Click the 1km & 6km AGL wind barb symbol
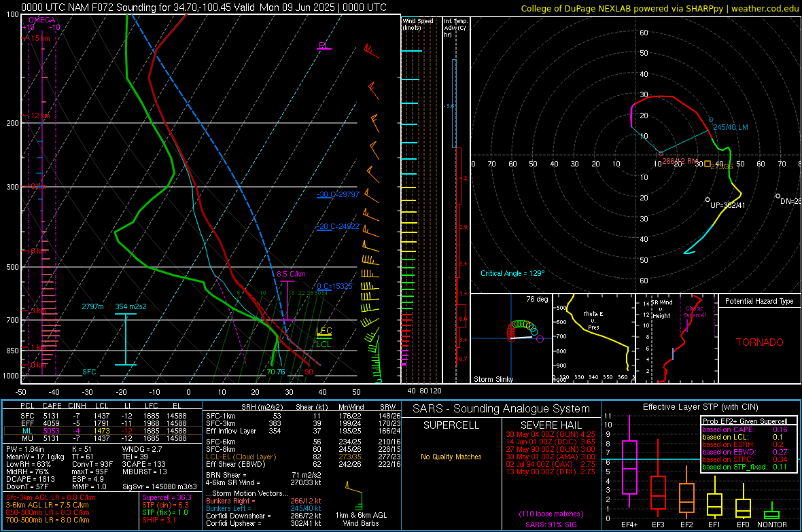Screen dimensions: 802x532 coord(355,495)
